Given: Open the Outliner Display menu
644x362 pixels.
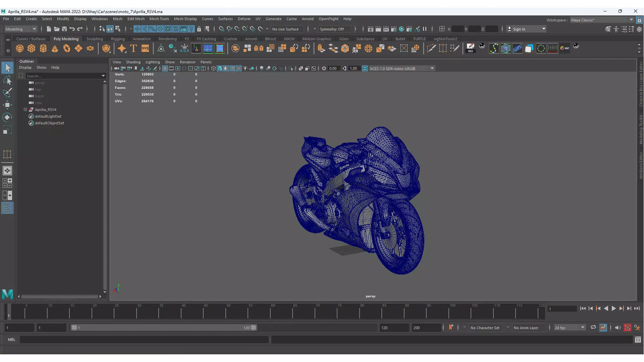Looking at the screenshot, I should tap(25, 67).
